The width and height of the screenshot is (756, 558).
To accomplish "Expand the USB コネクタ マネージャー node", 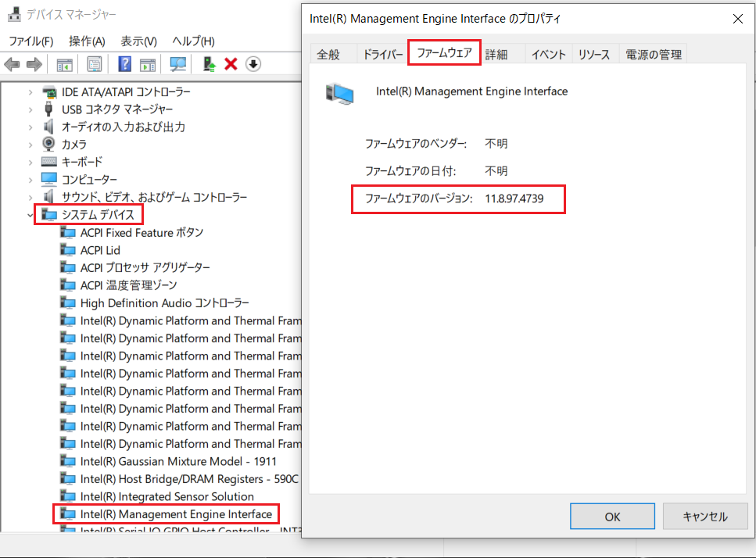I will [x=30, y=109].
